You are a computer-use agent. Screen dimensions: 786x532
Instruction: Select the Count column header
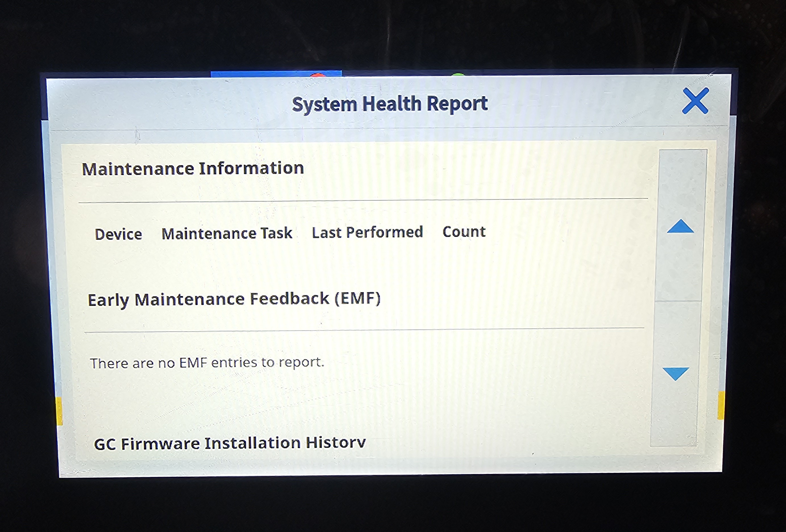pyautogui.click(x=464, y=232)
